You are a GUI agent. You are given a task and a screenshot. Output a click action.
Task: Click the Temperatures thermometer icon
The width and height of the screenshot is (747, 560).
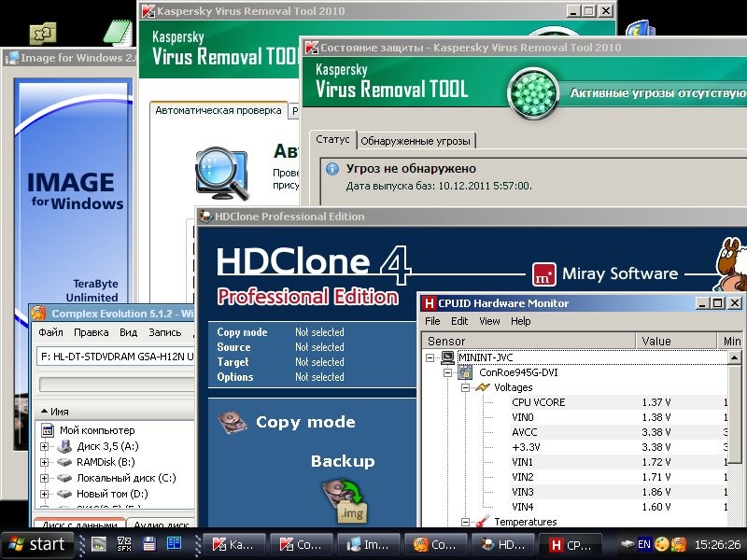pos(483,521)
